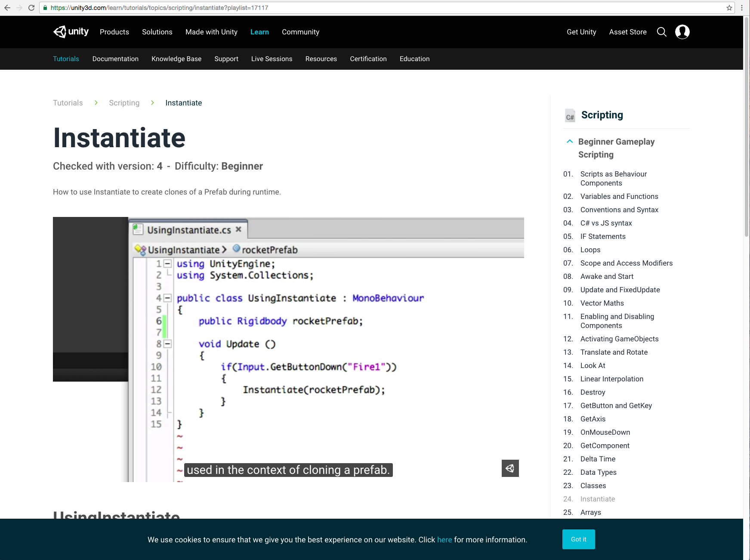Click the Get Unity link
The height and width of the screenshot is (560, 750).
click(581, 32)
